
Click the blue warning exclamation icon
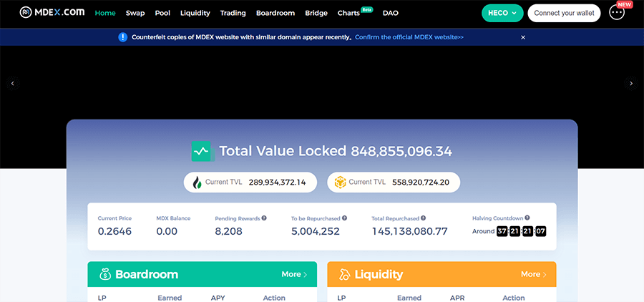[x=123, y=37]
